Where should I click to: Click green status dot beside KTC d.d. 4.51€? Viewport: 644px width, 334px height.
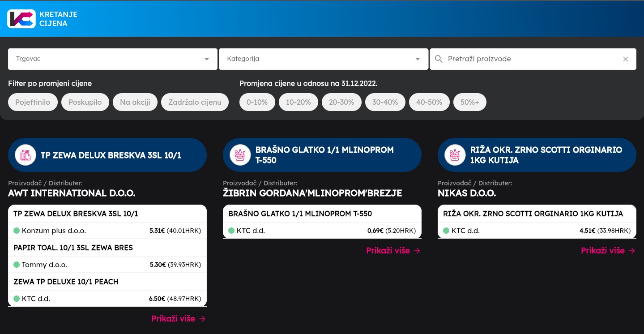446,231
